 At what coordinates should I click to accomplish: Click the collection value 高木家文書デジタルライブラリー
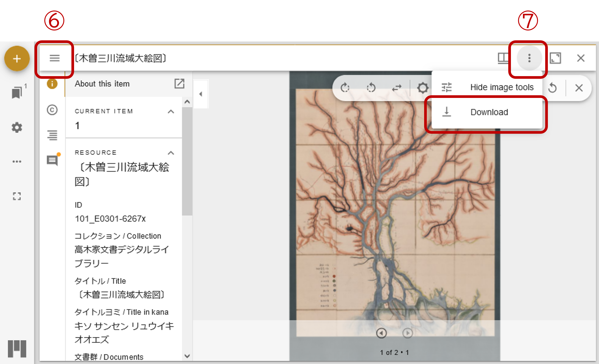122,256
